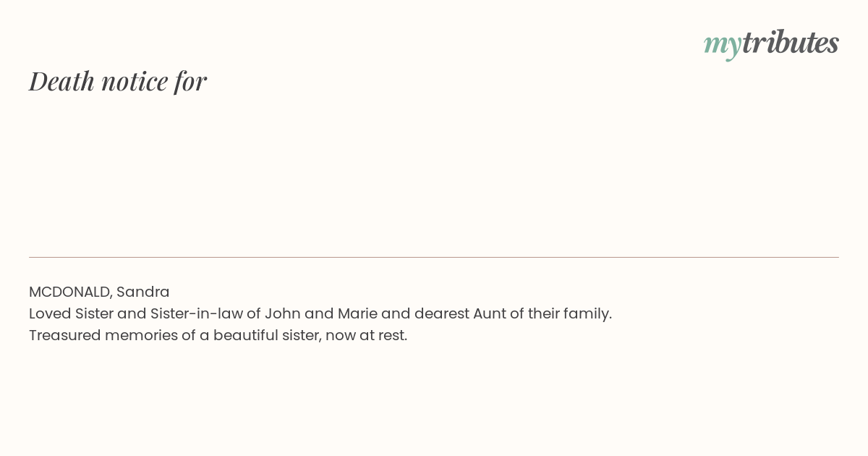Screen dimensions: 868x456
Task: Click the word 'Death' in the heading
Action: coord(61,81)
